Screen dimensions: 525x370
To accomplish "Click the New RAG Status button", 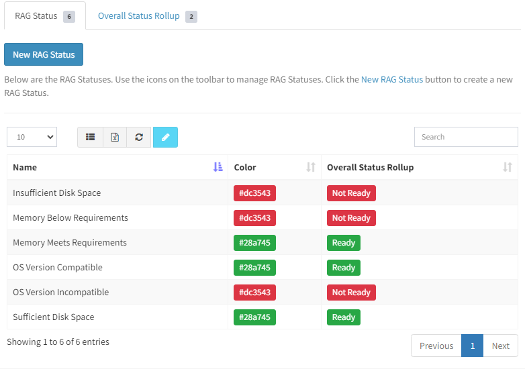I will point(44,54).
